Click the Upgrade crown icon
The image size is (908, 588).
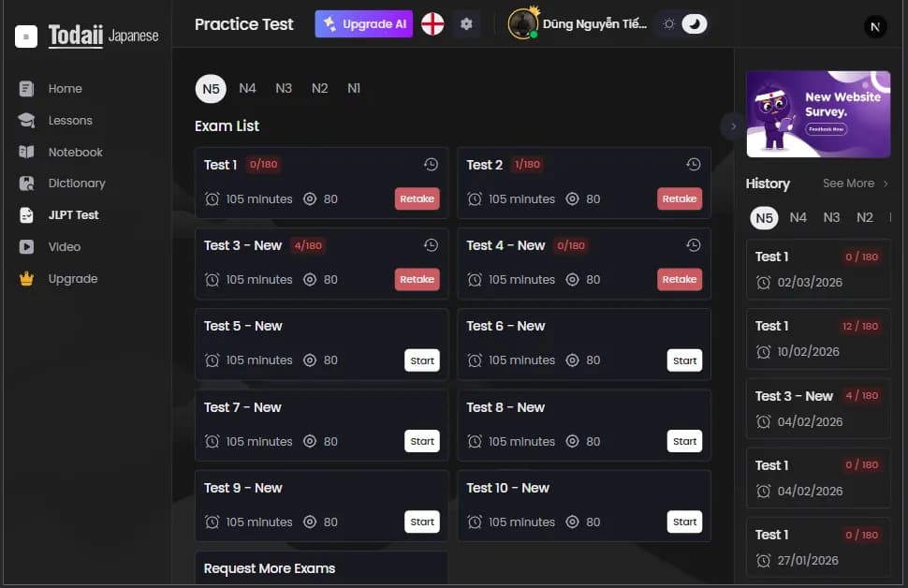(x=27, y=279)
